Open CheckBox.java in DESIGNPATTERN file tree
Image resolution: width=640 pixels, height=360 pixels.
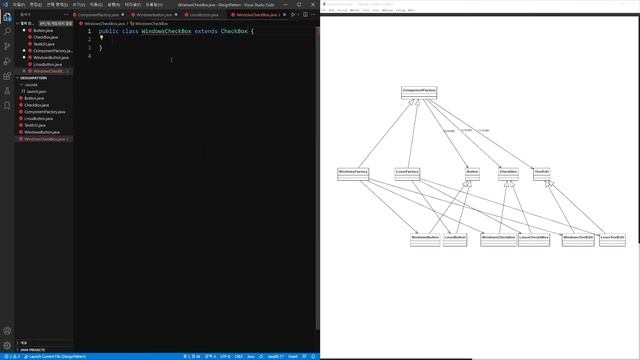coord(36,105)
